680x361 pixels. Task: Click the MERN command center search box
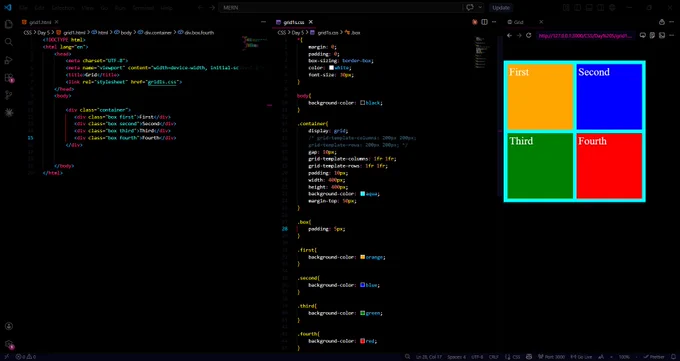pyautogui.click(x=341, y=7)
